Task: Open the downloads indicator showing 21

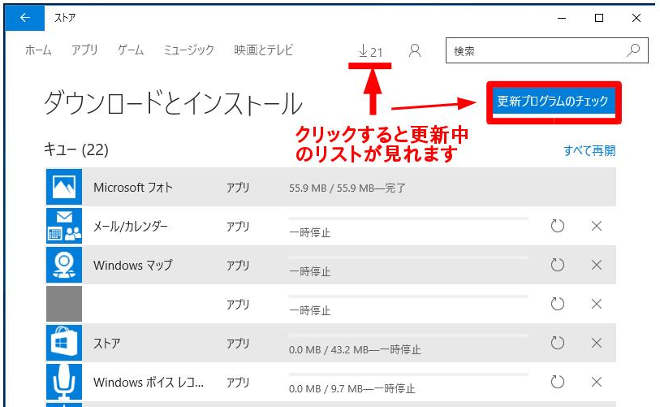Action: [370, 50]
